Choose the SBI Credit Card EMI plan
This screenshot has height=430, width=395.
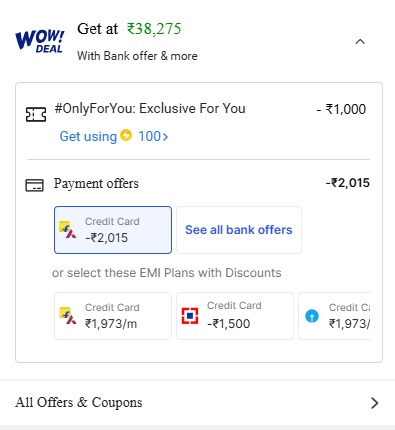pos(334,316)
